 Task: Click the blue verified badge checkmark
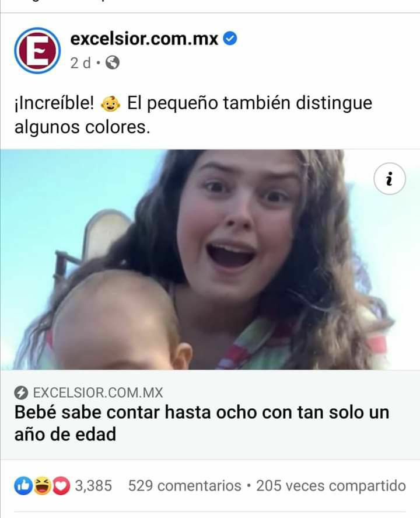click(230, 39)
